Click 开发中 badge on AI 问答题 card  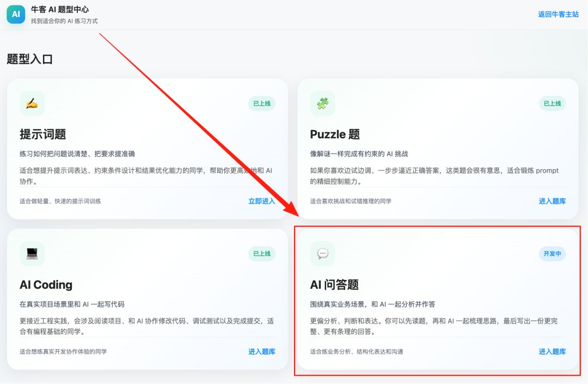(552, 254)
